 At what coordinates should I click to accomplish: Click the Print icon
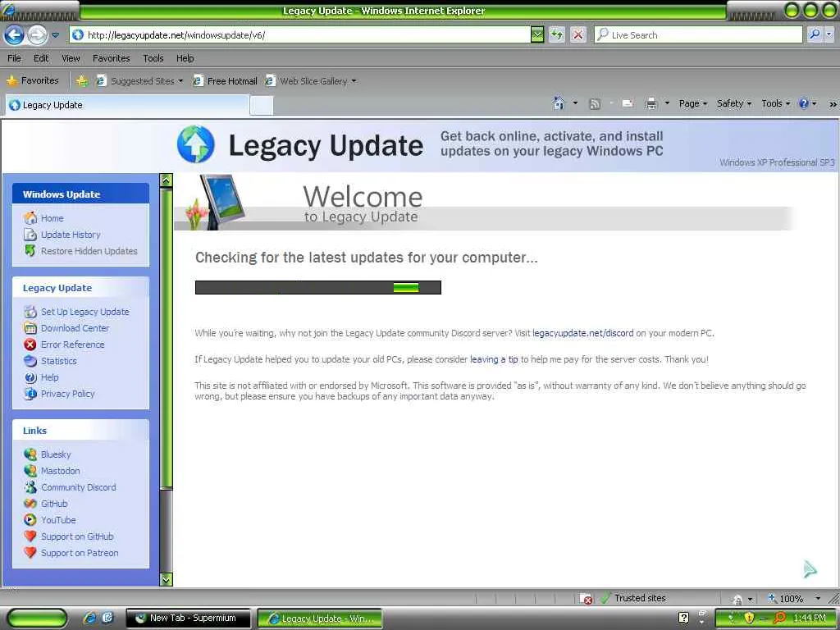click(x=651, y=103)
